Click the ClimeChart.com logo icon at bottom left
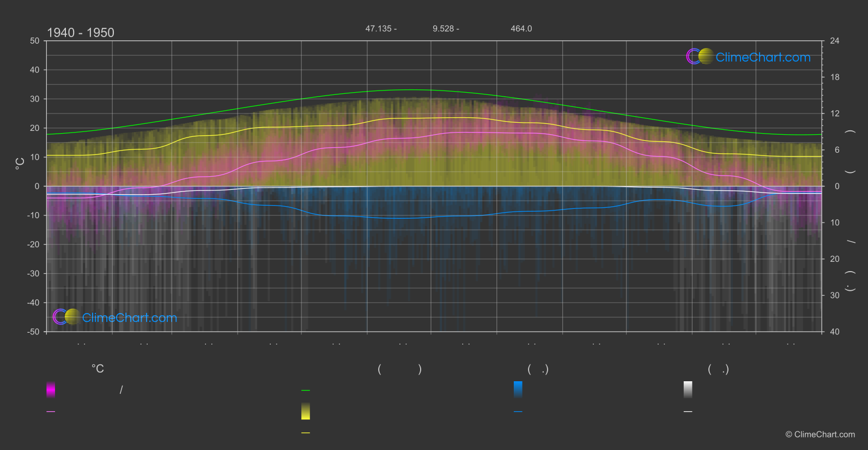Viewport: 868px width, 450px height. [x=66, y=316]
